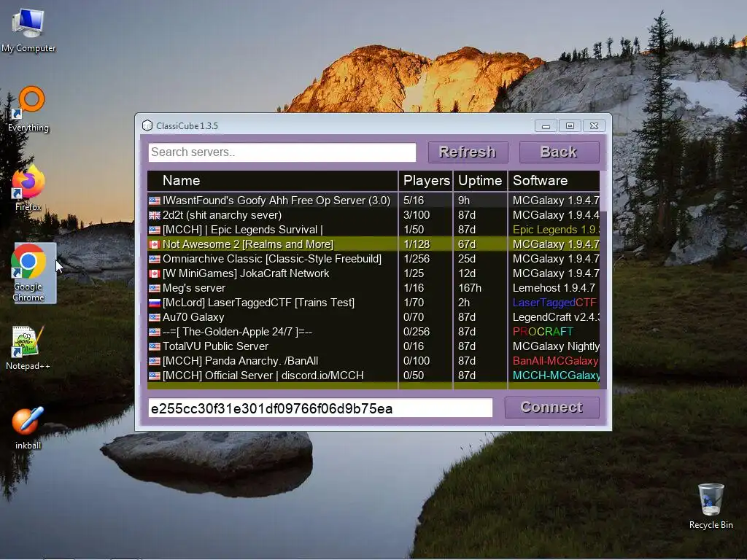The image size is (747, 560).
Task: Select Omniarchive Classic freebuild server
Action: 373,259
